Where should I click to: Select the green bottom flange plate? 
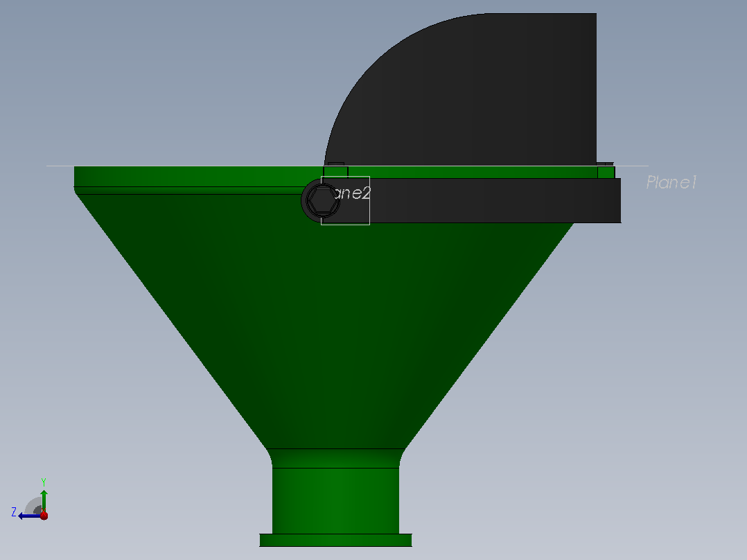pyautogui.click(x=336, y=540)
